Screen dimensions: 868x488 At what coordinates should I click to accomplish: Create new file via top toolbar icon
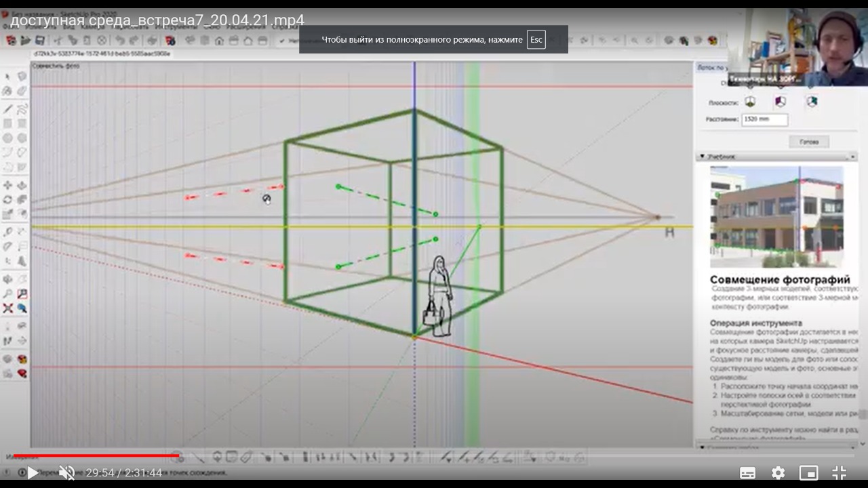pyautogui.click(x=12, y=41)
